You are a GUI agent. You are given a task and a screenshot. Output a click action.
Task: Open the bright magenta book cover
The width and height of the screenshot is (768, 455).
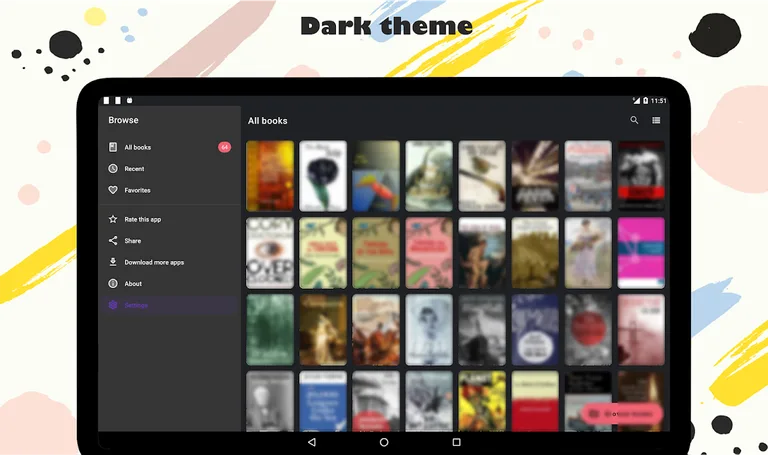[641, 253]
